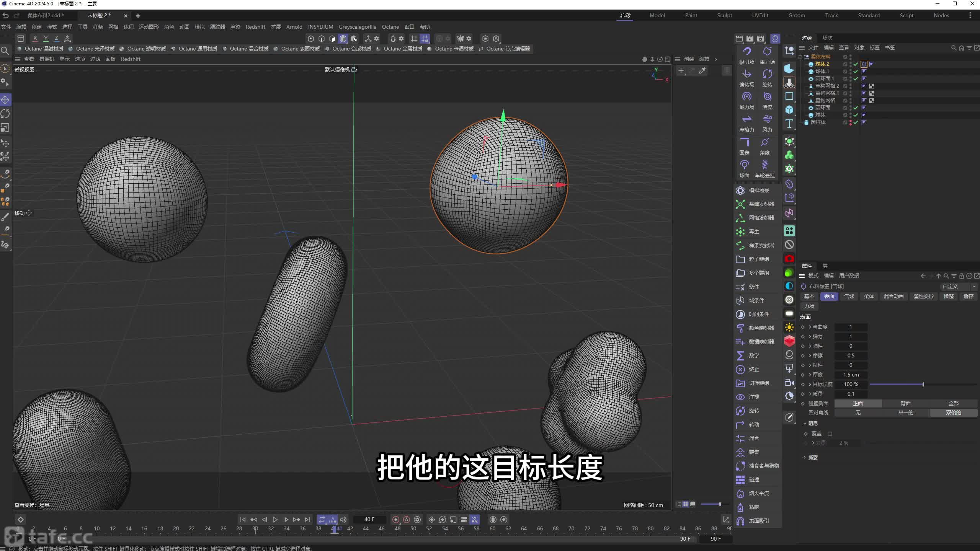Choose the 车轮悬挂 wheel suspension icon
The image size is (980, 551).
[765, 165]
